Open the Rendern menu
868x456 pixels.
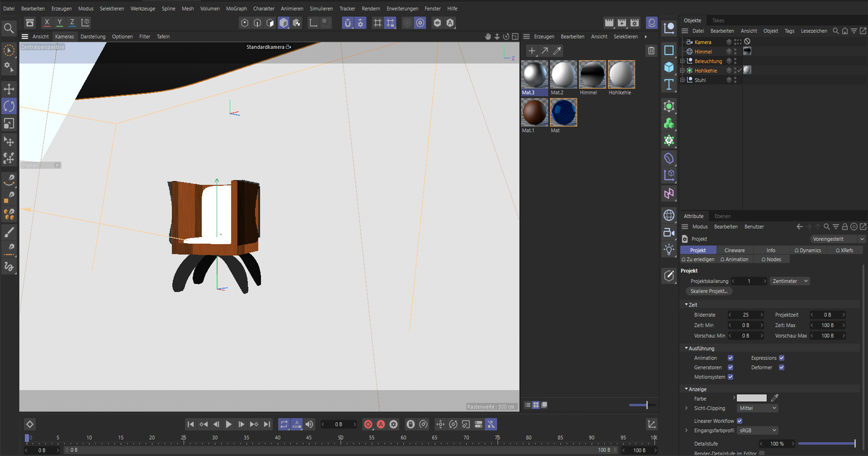[x=371, y=9]
